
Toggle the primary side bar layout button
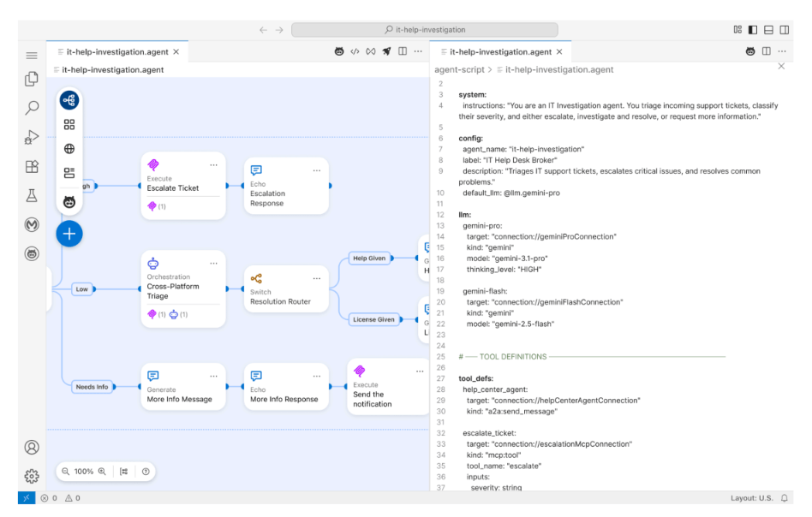[753, 30]
